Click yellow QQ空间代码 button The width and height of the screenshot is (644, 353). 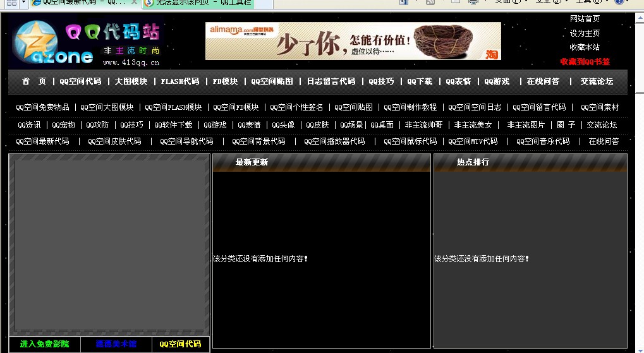click(180, 344)
